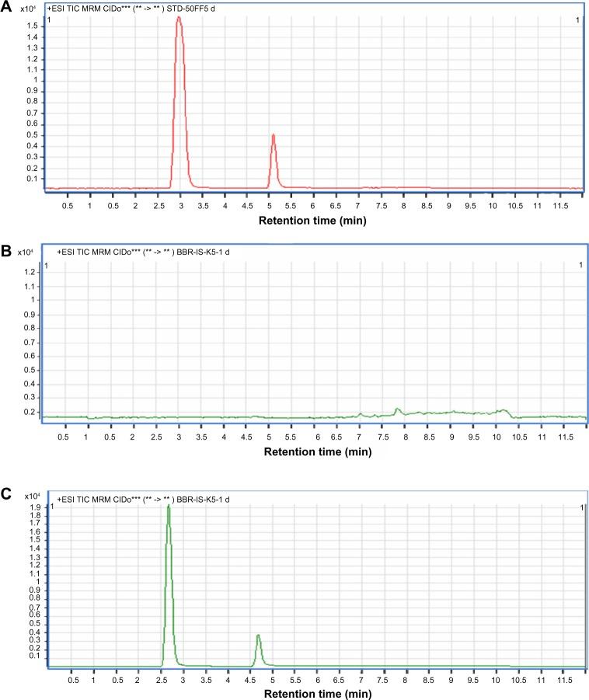Click the 9.5 x-axis tick in panel B

pos(474,437)
